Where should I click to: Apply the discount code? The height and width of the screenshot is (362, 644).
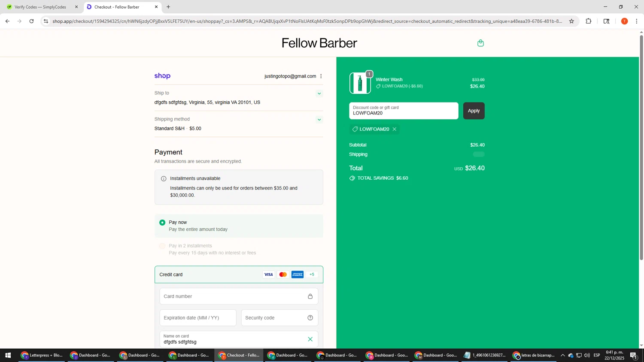[x=474, y=111]
